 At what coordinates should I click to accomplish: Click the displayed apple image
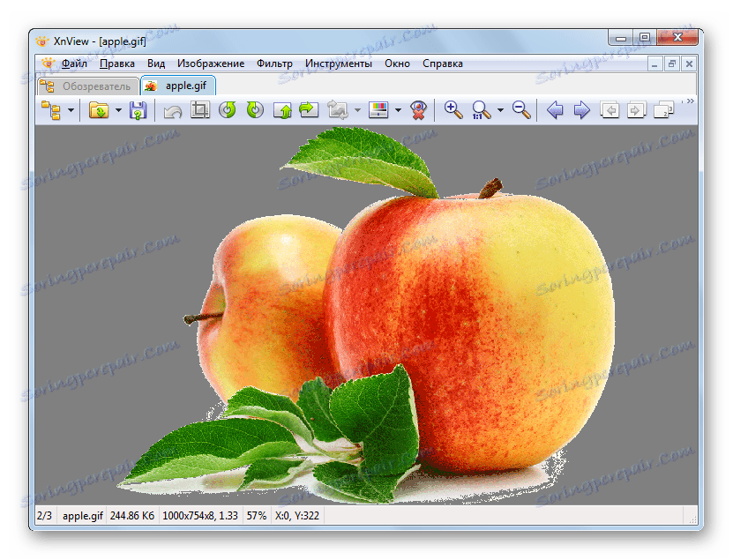pyautogui.click(x=367, y=316)
